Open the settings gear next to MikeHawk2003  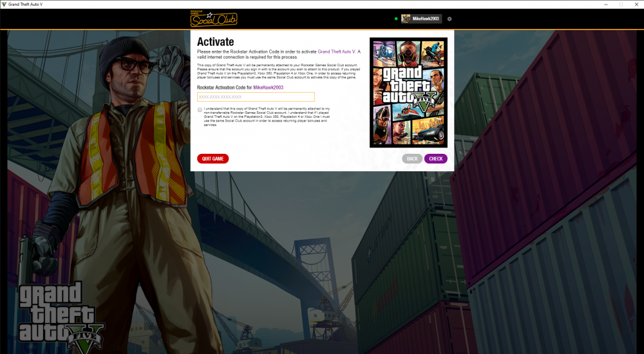tap(450, 19)
